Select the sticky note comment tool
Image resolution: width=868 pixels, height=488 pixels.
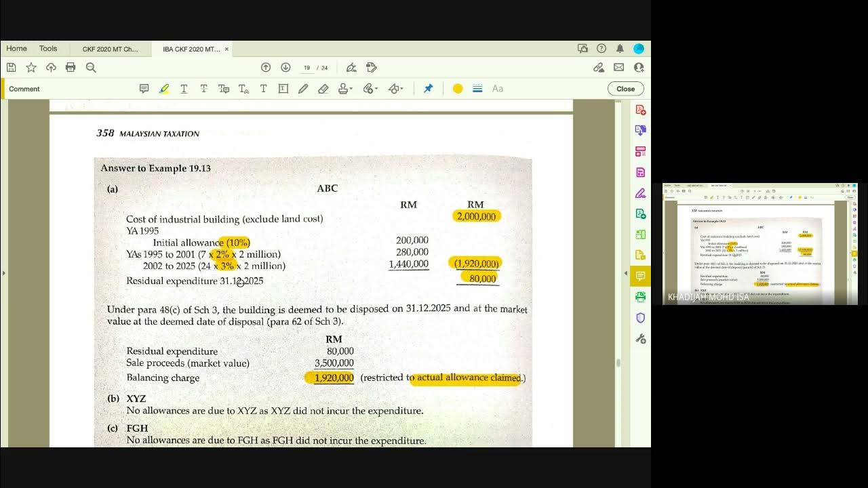pos(144,89)
